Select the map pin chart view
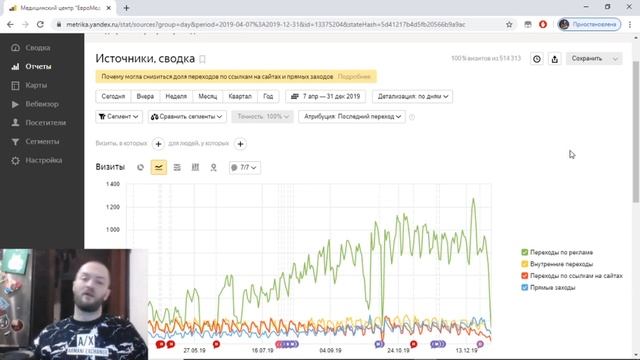 tap(213, 167)
